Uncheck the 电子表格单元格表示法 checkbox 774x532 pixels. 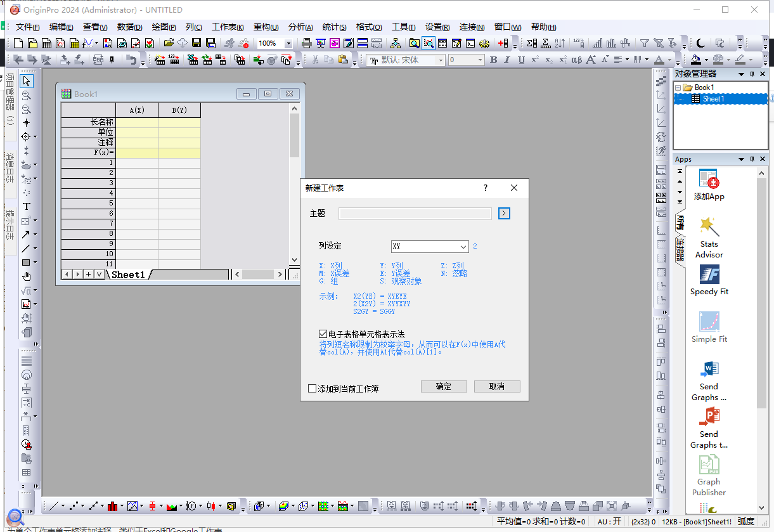point(323,334)
